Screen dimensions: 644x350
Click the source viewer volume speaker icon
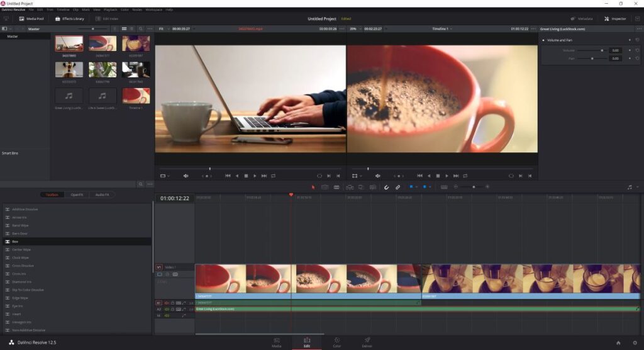pos(186,176)
